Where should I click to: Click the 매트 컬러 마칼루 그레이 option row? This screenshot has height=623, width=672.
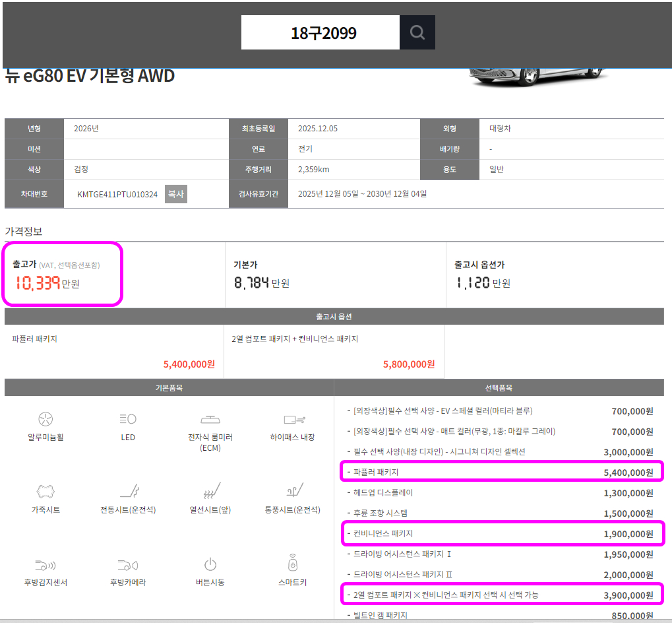(500, 432)
